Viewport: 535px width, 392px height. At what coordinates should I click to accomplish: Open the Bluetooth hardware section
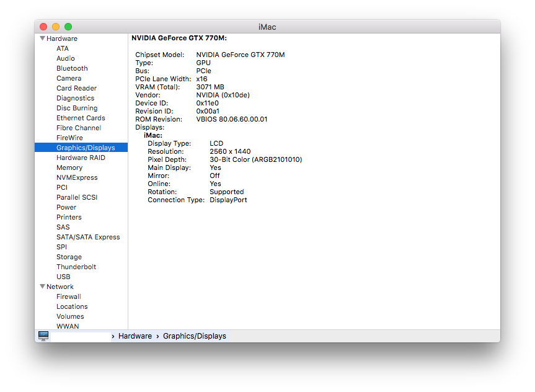pyautogui.click(x=72, y=68)
